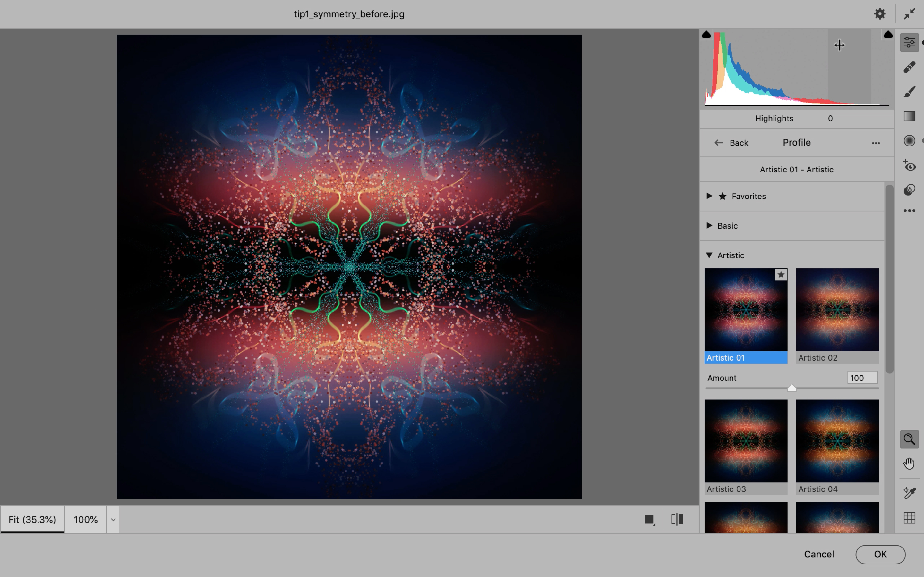Click the settings gear icon
The image size is (924, 577).
880,13
